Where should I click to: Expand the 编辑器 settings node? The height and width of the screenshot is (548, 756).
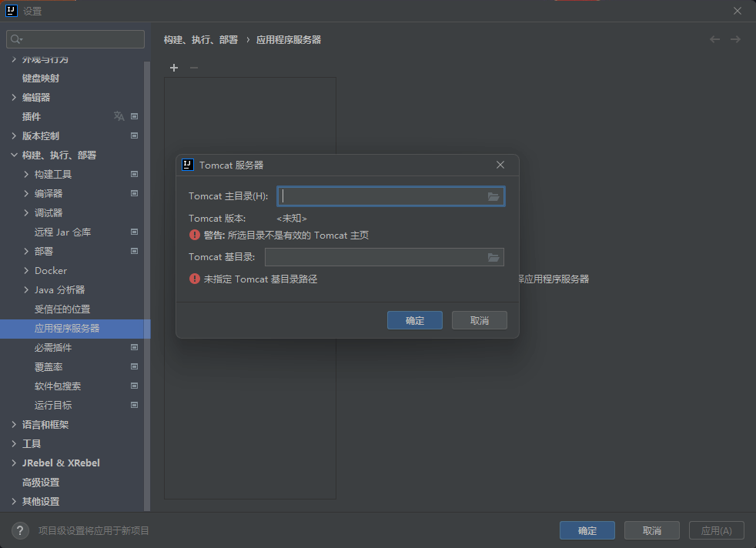coord(14,97)
